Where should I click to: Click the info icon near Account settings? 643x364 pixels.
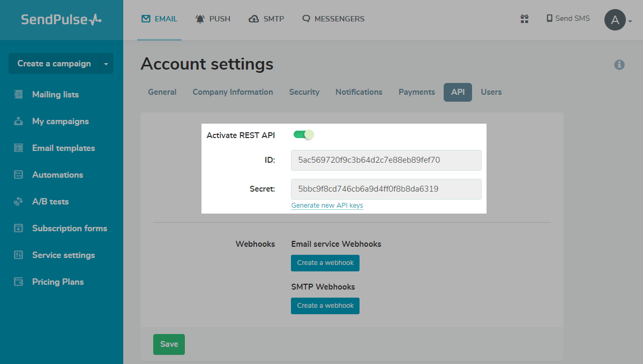coord(619,65)
